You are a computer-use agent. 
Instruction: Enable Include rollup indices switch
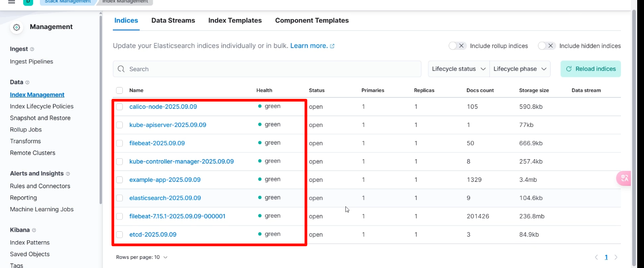click(x=457, y=46)
